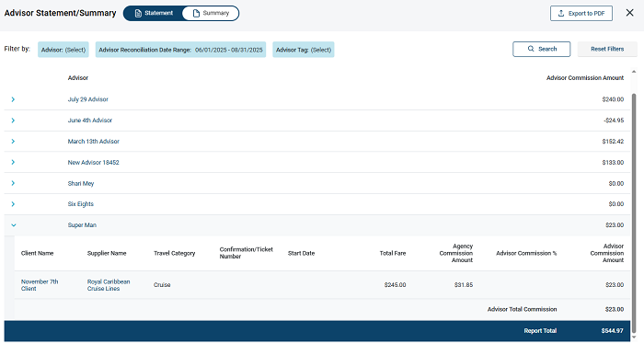The height and width of the screenshot is (344, 644).
Task: Click the Start Date column header
Action: (302, 253)
